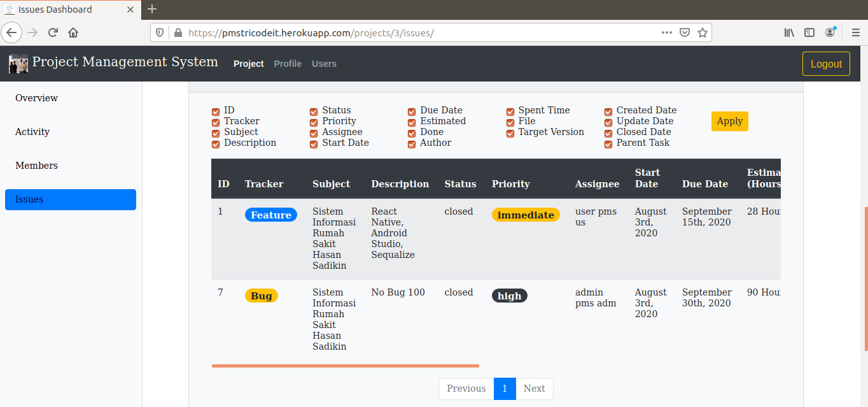Disable the Spent Time checkbox
The height and width of the screenshot is (407, 868).
pos(510,110)
